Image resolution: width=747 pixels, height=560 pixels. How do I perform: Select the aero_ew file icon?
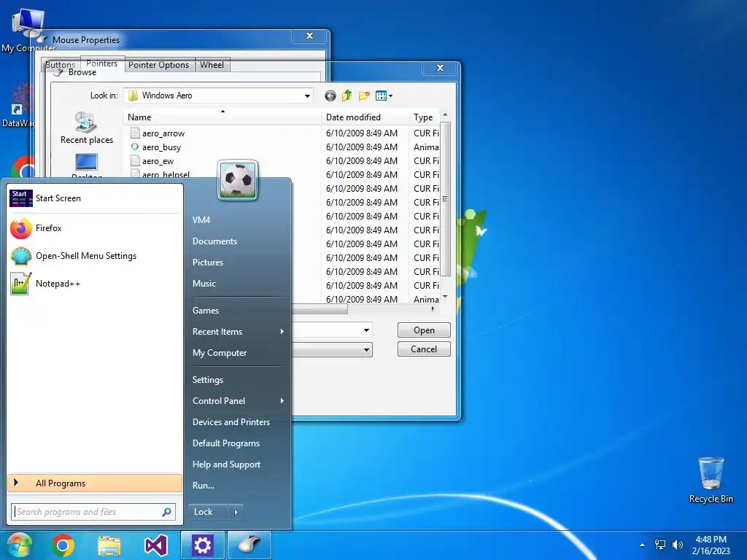click(x=135, y=161)
